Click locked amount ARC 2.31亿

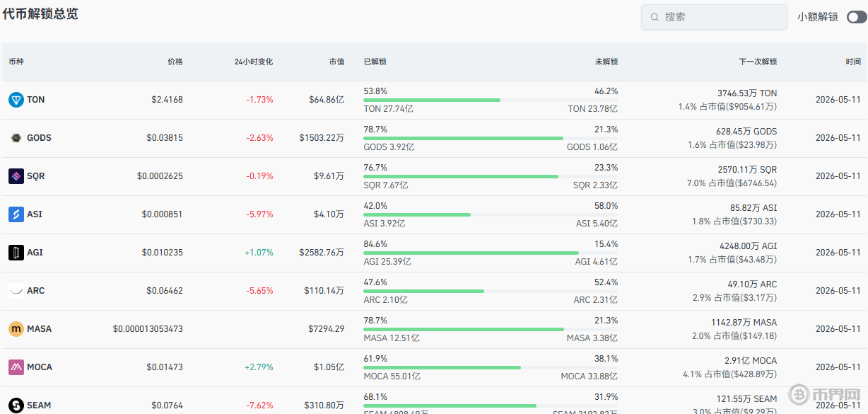tap(596, 300)
